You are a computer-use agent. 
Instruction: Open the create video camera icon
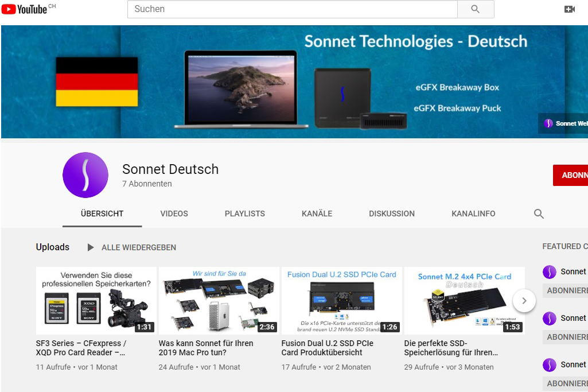coord(570,9)
